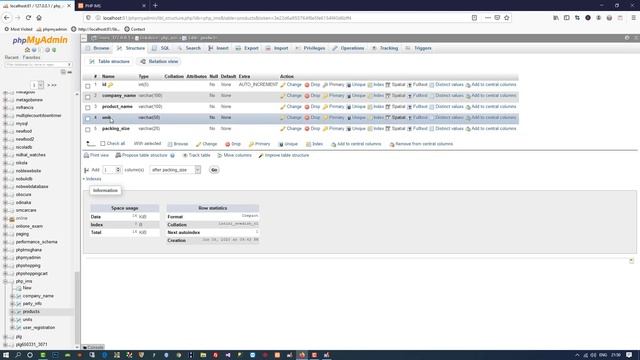
Task: Click the Drop icon for the company_name column
Action: click(x=312, y=96)
